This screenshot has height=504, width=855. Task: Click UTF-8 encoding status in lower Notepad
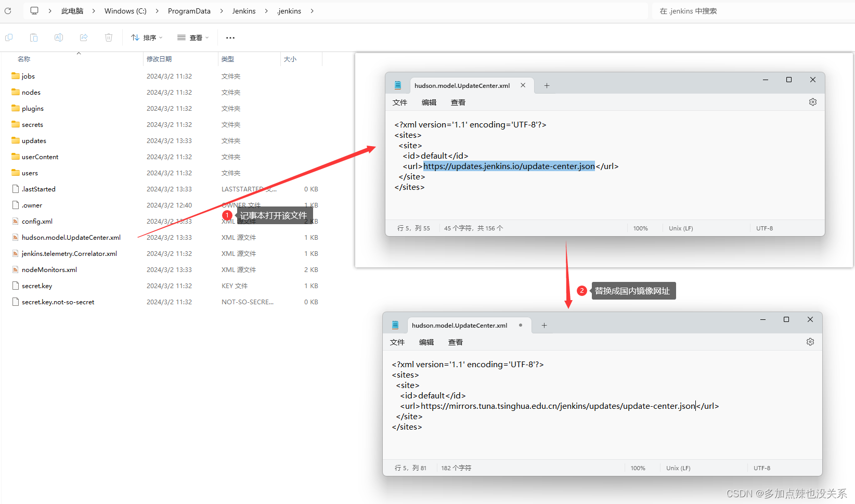click(762, 468)
